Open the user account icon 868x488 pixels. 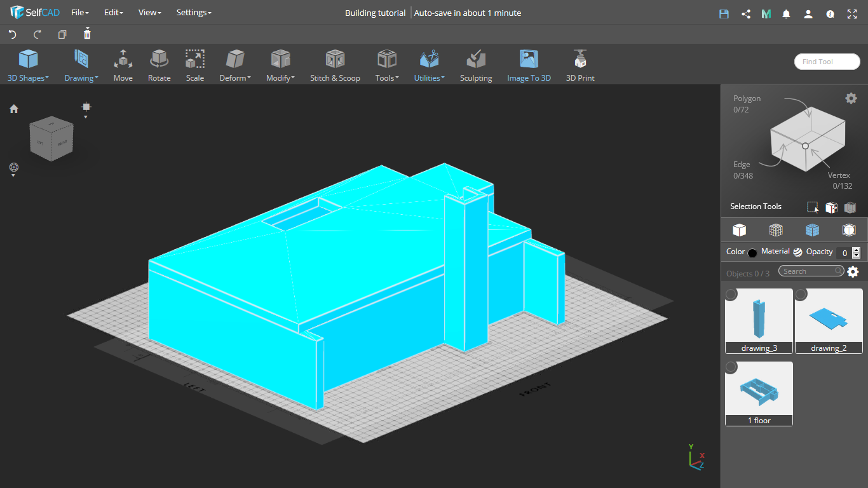click(808, 13)
